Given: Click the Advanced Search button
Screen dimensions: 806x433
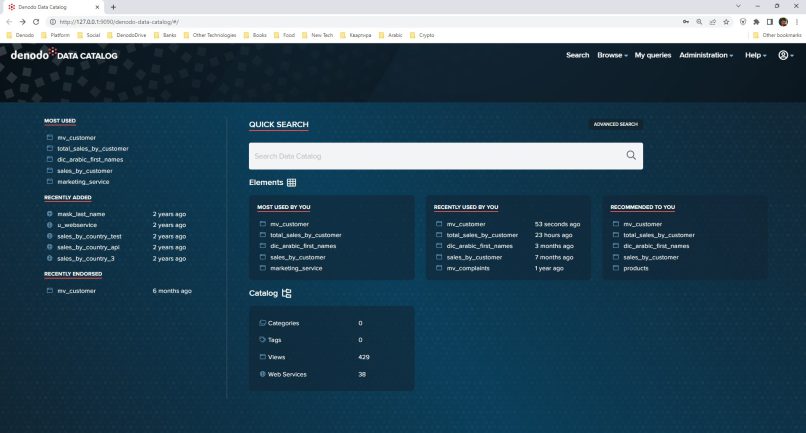Looking at the screenshot, I should (615, 124).
